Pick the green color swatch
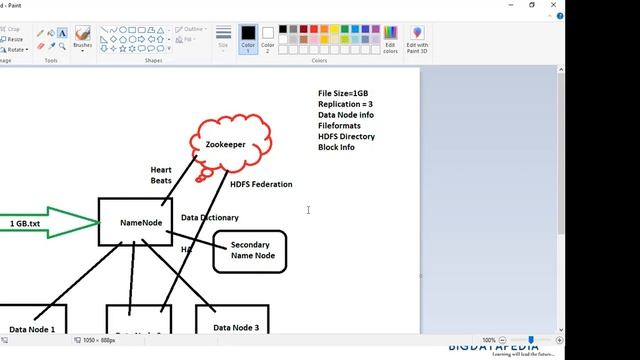The image size is (640, 360). 345,29
